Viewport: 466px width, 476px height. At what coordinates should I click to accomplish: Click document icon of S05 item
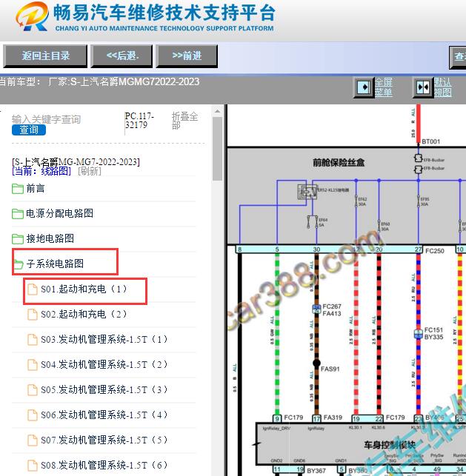[x=32, y=390]
